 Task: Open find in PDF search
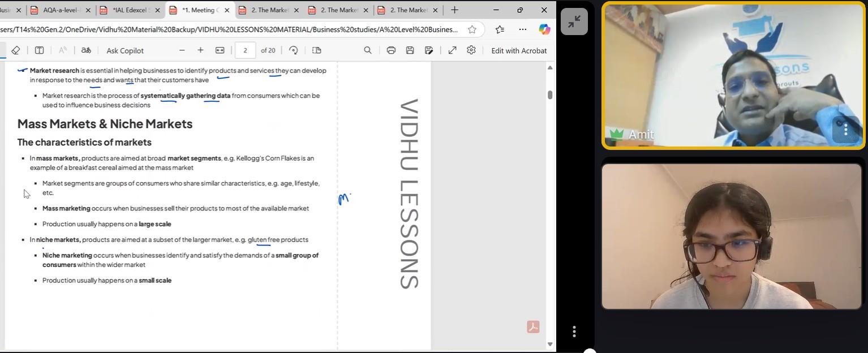click(x=368, y=50)
